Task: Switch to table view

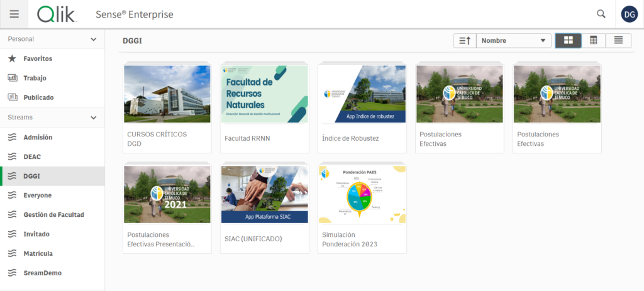Action: (593, 40)
